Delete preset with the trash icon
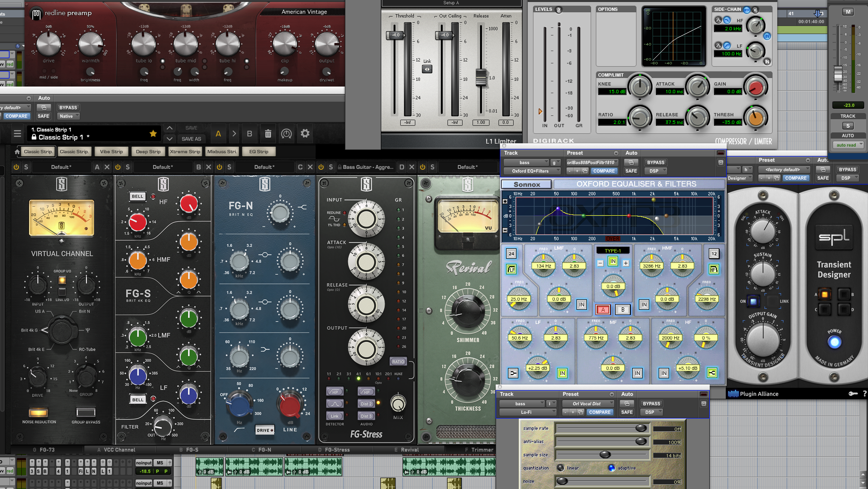 point(268,134)
